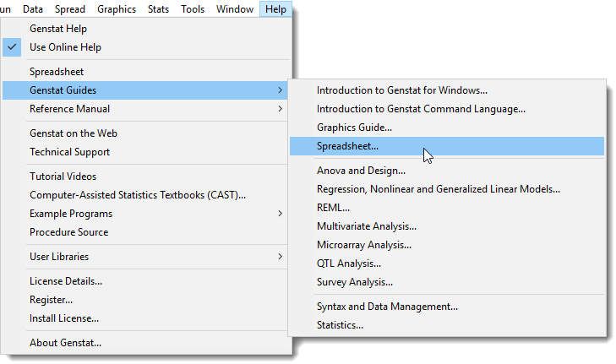Open Introduction to Genstat for Windows guide
Screen dimensions: 616x364
[x=447, y=90]
